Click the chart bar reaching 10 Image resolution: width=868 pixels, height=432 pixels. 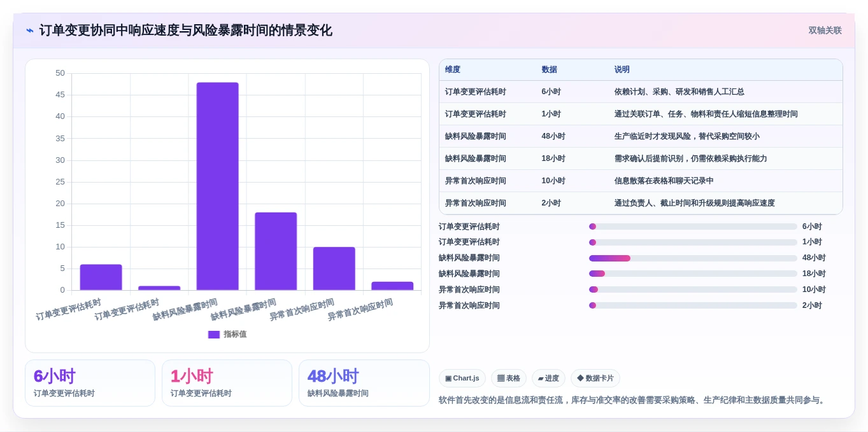[334, 268]
